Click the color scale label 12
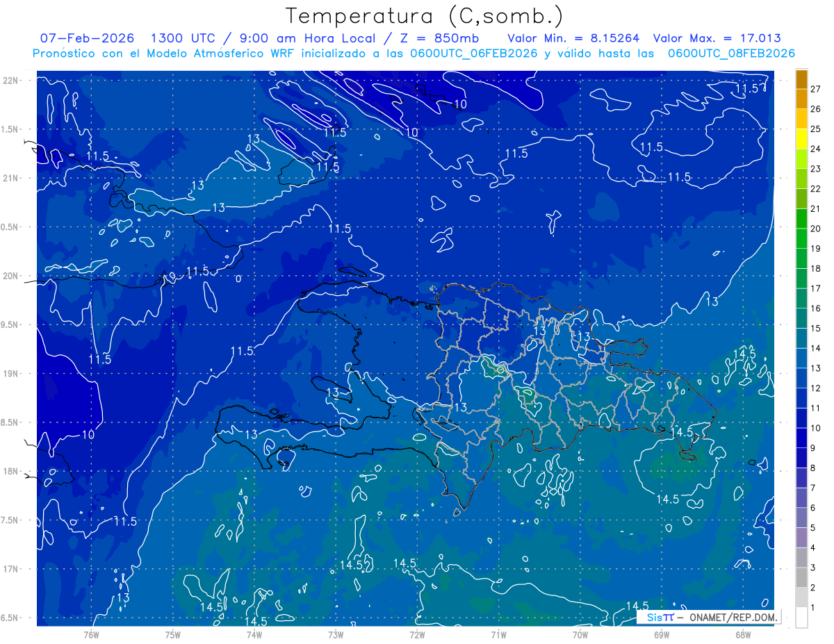Screen dimensions: 834x644 tap(816, 388)
